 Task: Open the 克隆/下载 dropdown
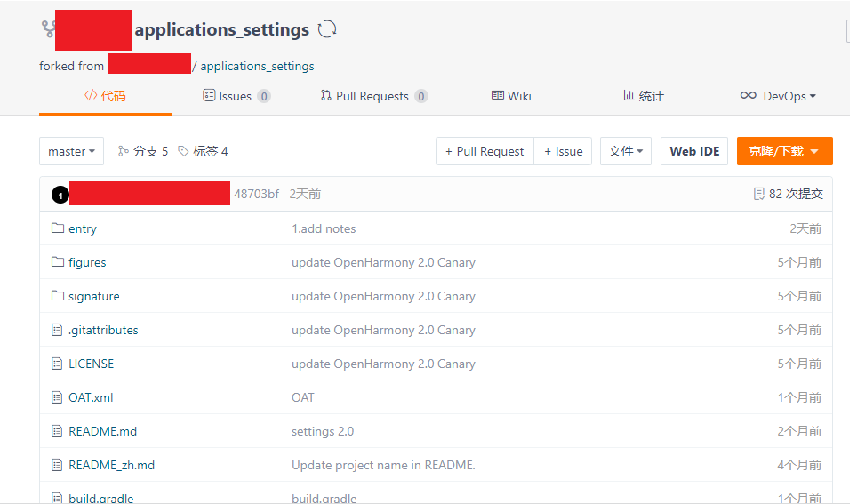coord(784,151)
